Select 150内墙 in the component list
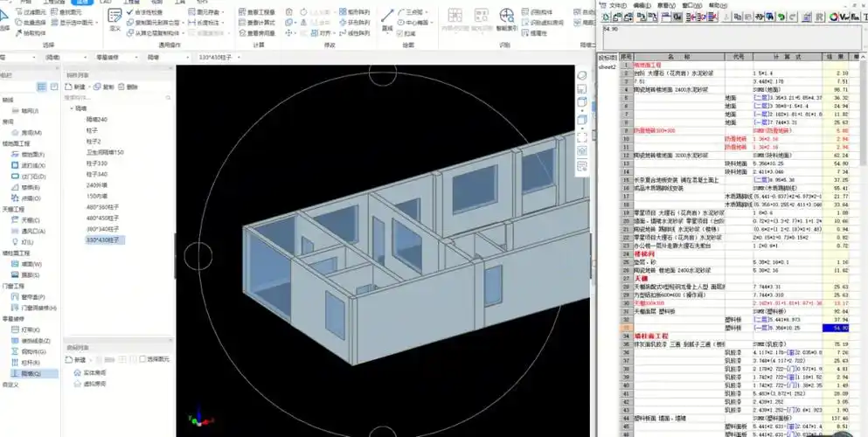 click(97, 196)
